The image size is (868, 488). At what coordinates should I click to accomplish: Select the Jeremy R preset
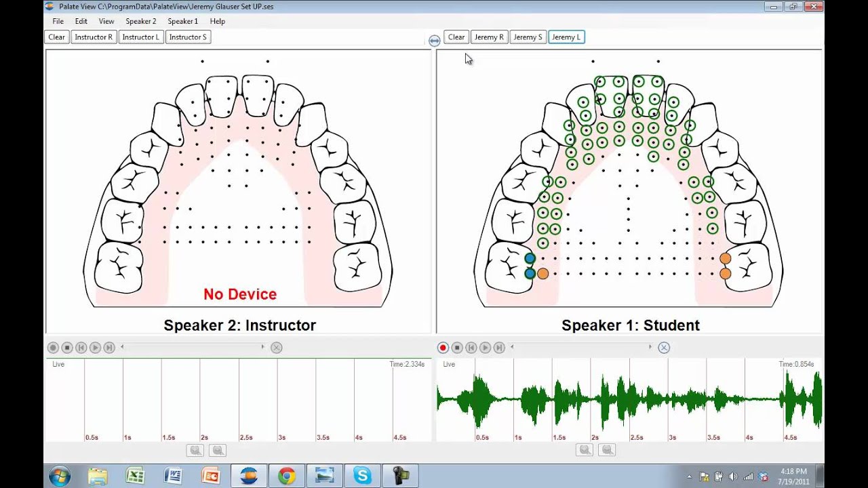tap(489, 37)
